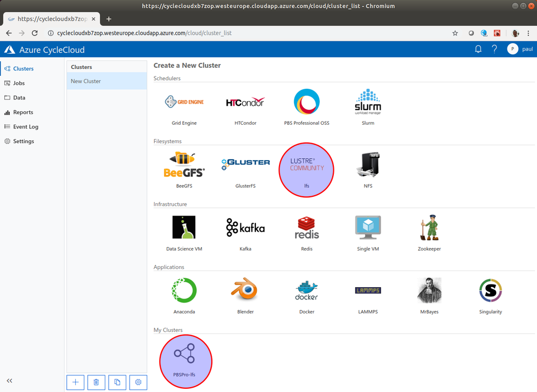Select the Data Science VM template
This screenshot has width=537, height=392.
[x=184, y=233]
